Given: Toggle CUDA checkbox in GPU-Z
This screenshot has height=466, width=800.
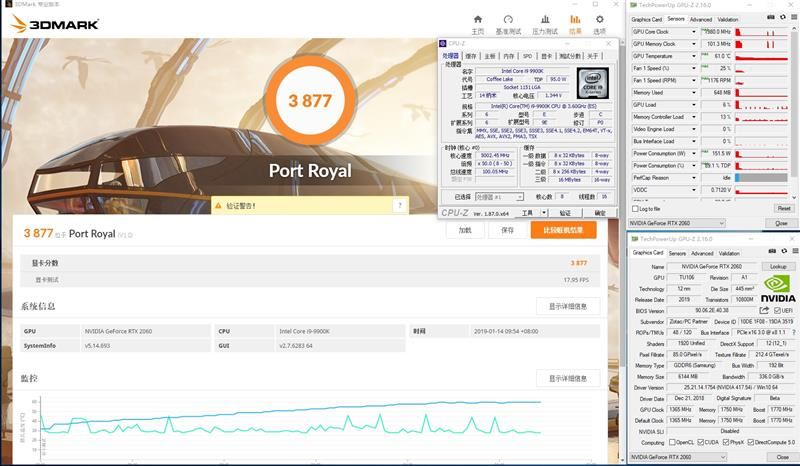Looking at the screenshot, I should click(x=701, y=442).
